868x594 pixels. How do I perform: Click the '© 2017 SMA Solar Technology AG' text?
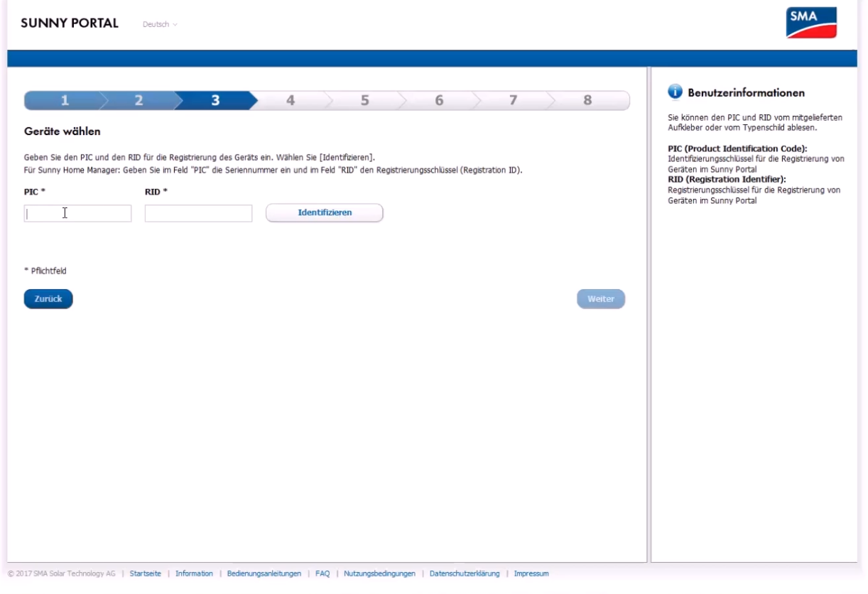pyautogui.click(x=62, y=573)
